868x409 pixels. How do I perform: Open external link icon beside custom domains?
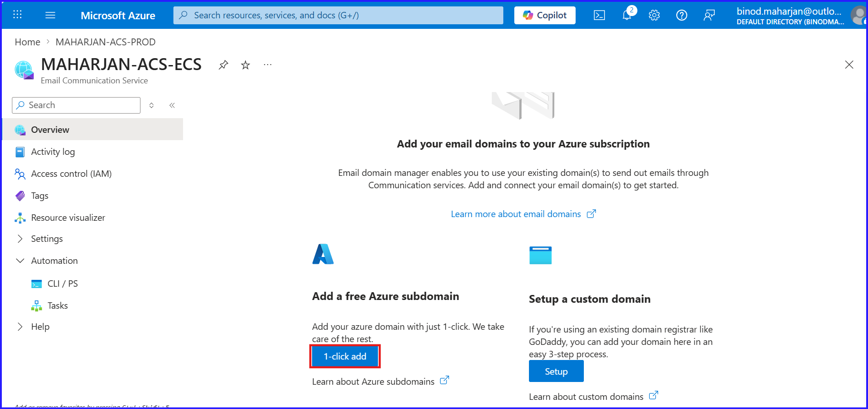[x=654, y=395]
